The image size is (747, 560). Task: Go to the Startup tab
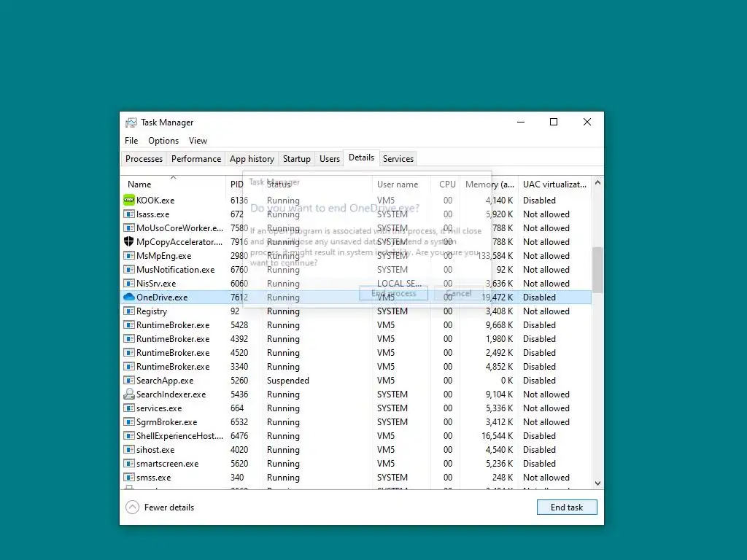[x=297, y=158]
